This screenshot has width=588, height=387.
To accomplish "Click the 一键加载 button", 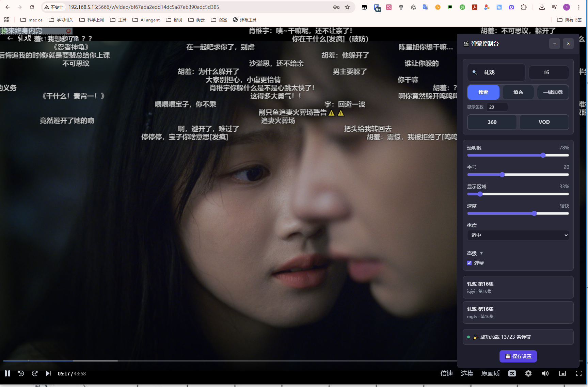I will (x=553, y=92).
